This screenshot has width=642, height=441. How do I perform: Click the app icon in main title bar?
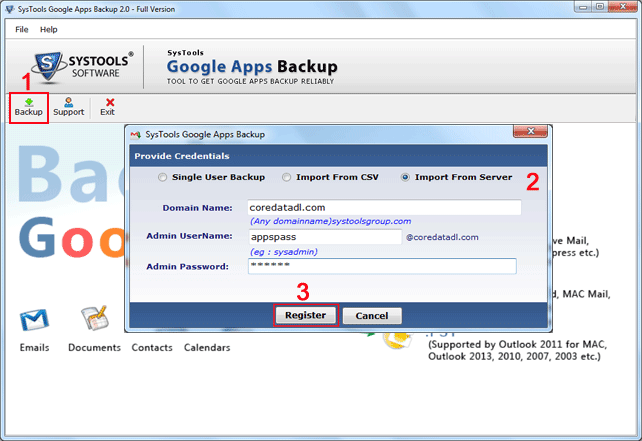point(10,9)
